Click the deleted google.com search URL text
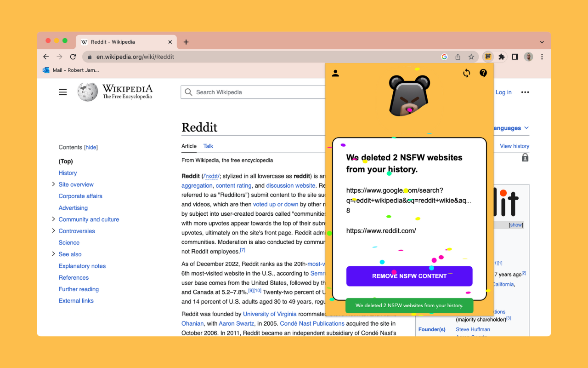This screenshot has width=588, height=368. (x=409, y=200)
